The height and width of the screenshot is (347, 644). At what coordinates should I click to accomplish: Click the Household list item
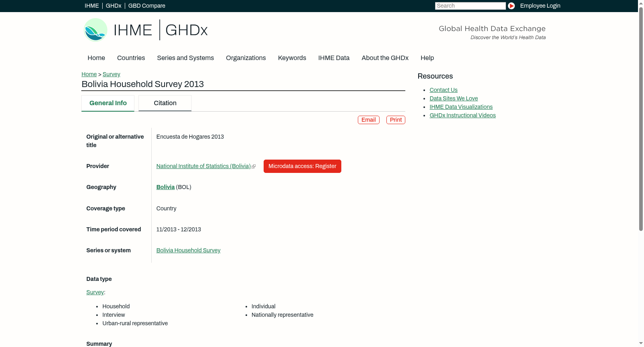click(x=116, y=306)
